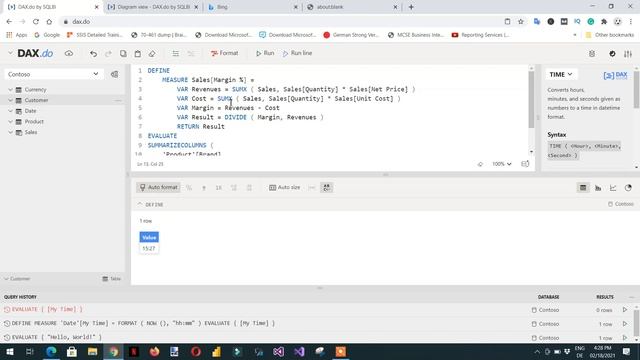The height and width of the screenshot is (360, 640).
Task: Format the DAX query
Action: [224, 53]
